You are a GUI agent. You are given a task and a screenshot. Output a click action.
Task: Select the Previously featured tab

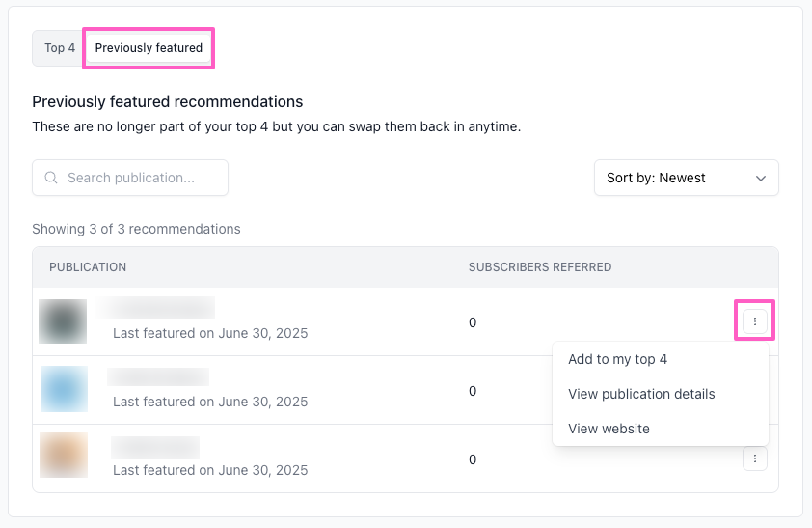tap(149, 48)
